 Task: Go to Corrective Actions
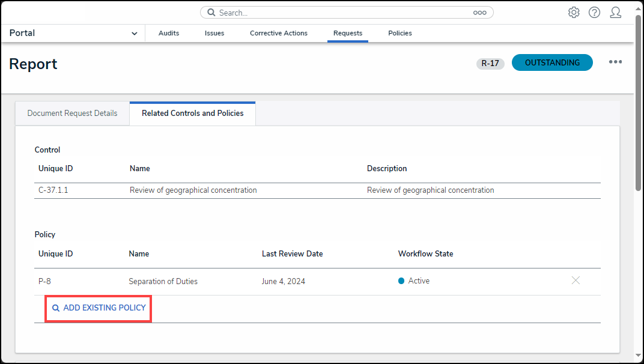click(279, 34)
